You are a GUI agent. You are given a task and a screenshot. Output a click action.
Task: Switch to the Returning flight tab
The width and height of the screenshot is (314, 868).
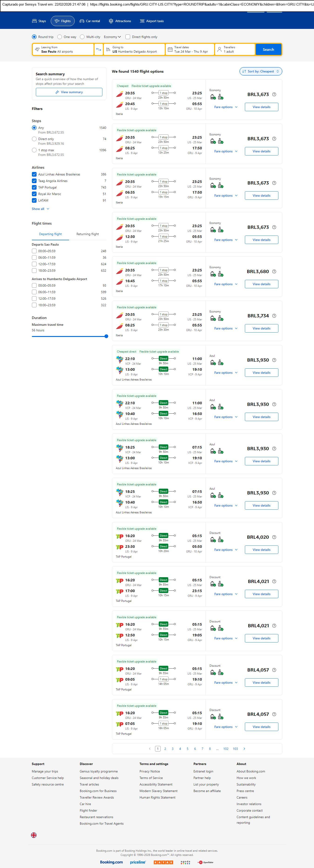pyautogui.click(x=88, y=234)
